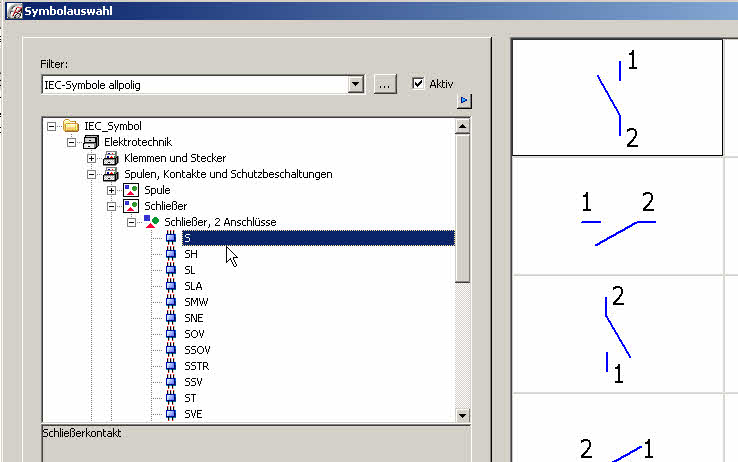Image resolution: width=738 pixels, height=462 pixels.
Task: Click the tree scrollbar up arrow
Action: click(x=462, y=127)
